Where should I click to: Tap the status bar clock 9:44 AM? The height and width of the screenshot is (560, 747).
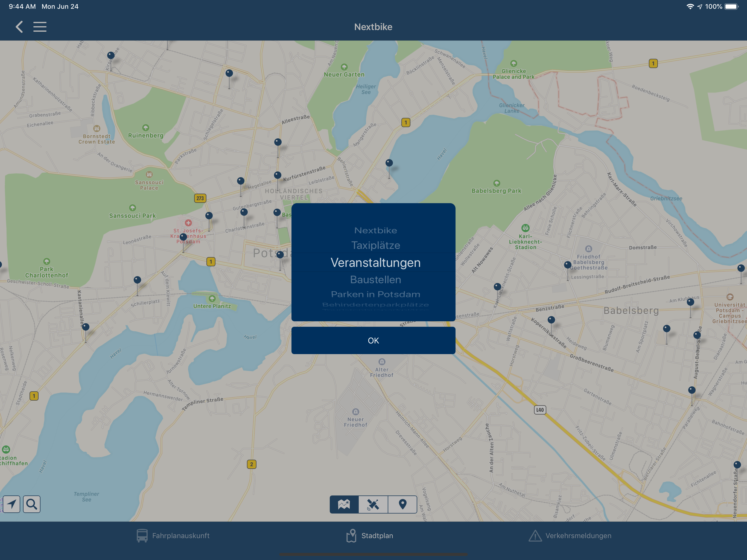click(22, 6)
